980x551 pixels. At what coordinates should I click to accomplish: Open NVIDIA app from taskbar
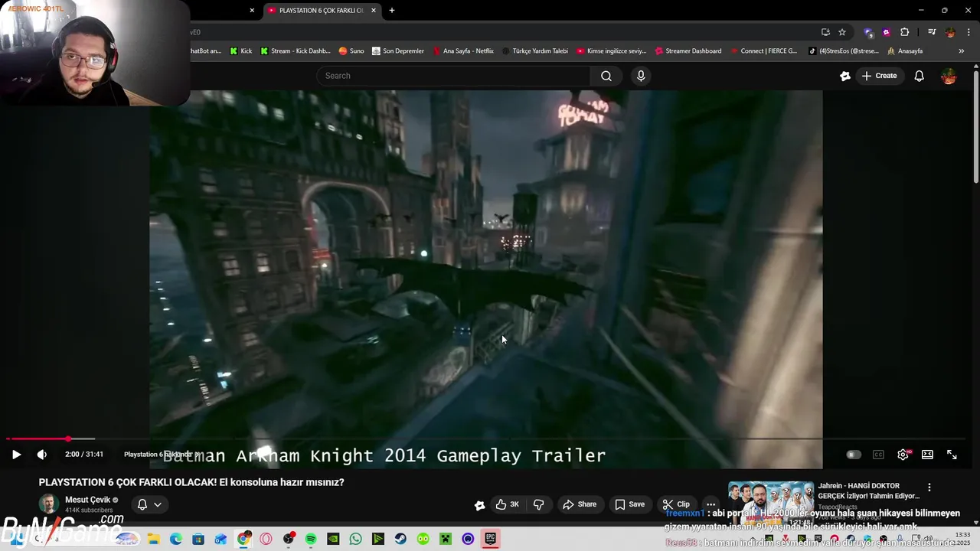pyautogui.click(x=333, y=539)
